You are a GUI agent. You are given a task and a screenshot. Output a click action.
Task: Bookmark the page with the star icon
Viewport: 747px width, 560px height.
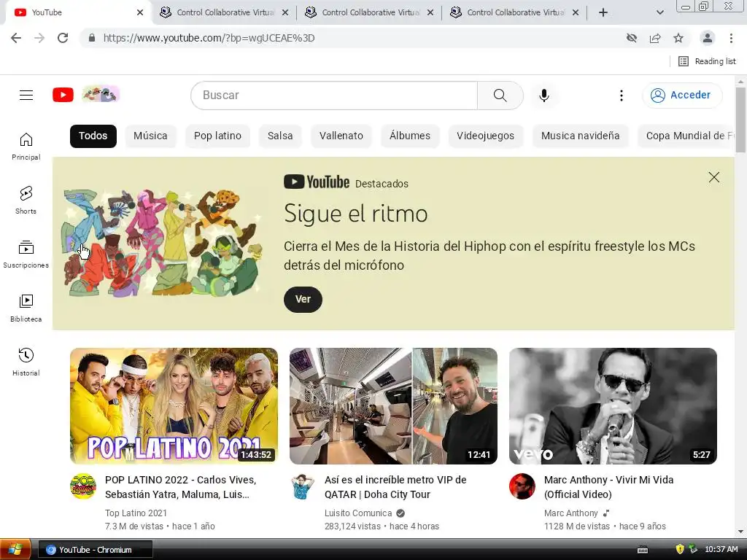(678, 38)
